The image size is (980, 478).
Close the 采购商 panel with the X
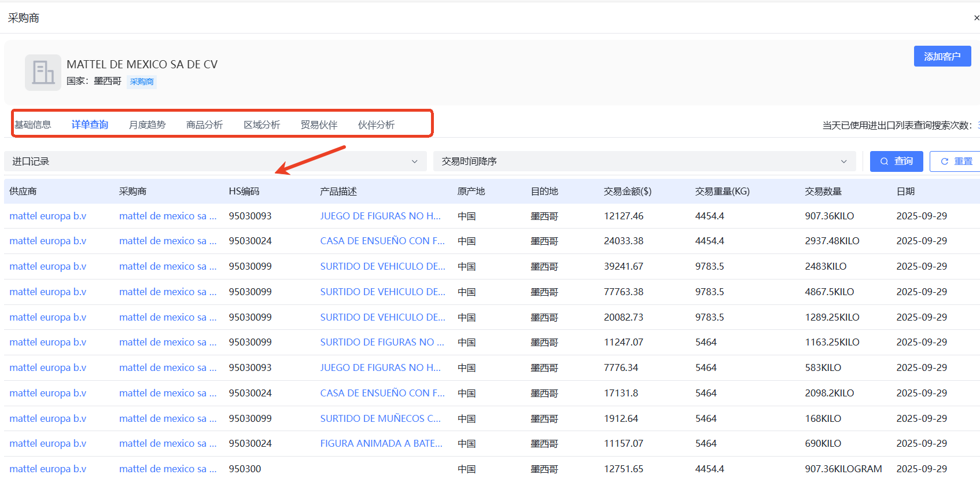click(976, 18)
